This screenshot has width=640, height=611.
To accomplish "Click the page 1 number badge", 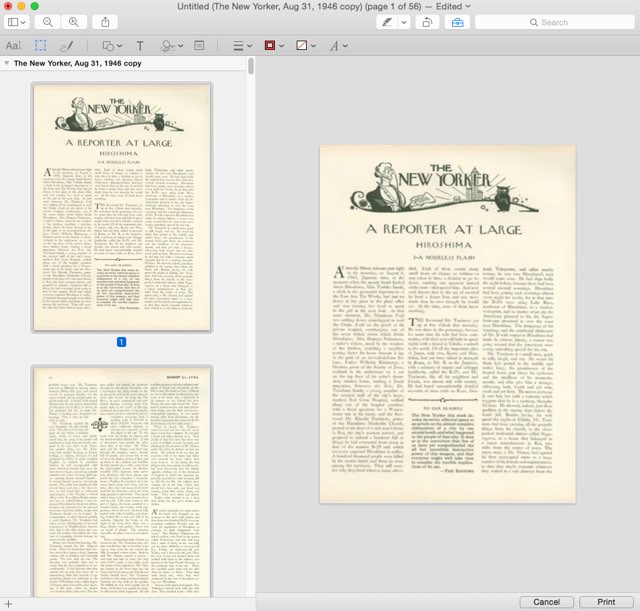I will pyautogui.click(x=121, y=342).
